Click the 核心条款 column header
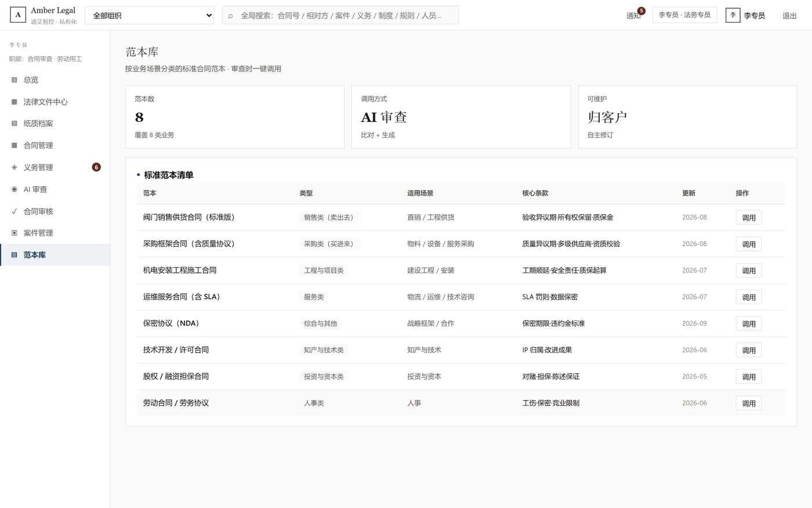 pos(535,193)
